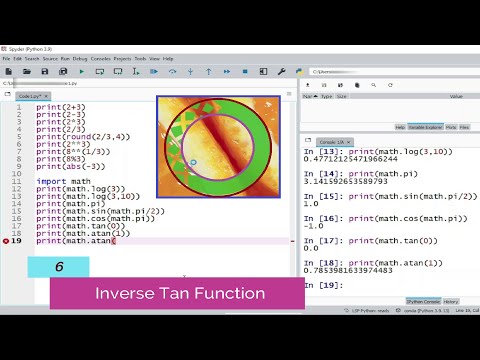This screenshot has height=360, width=480.
Task: Switch to the Files tab
Action: tap(464, 127)
